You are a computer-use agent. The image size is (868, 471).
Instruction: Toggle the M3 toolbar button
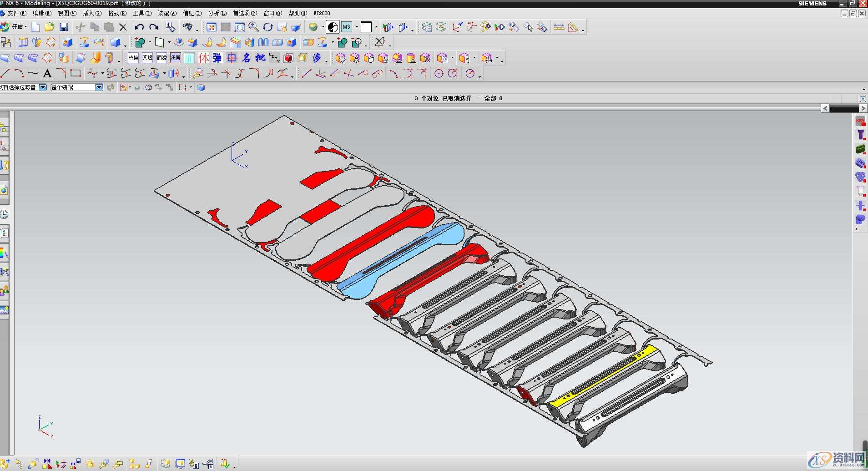point(347,27)
